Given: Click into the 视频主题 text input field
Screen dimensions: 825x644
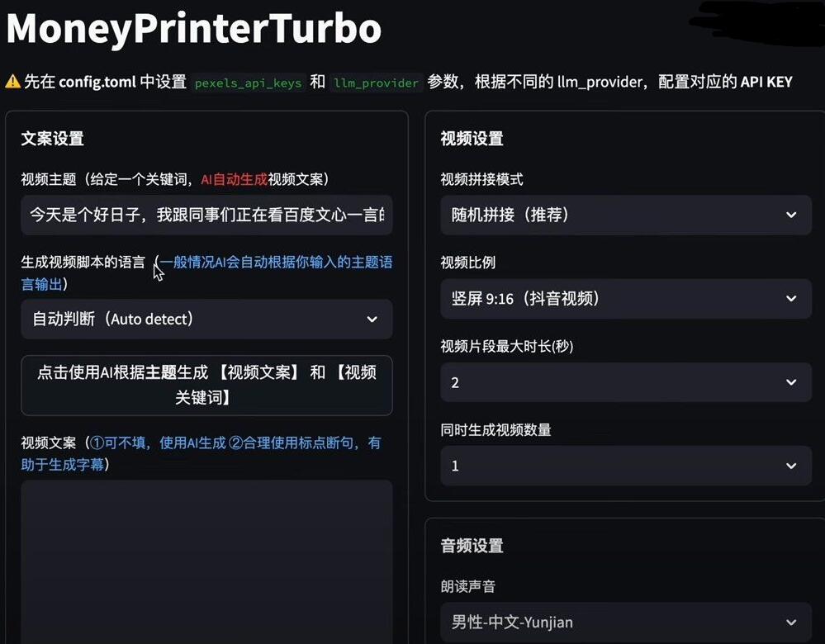Looking at the screenshot, I should point(206,215).
